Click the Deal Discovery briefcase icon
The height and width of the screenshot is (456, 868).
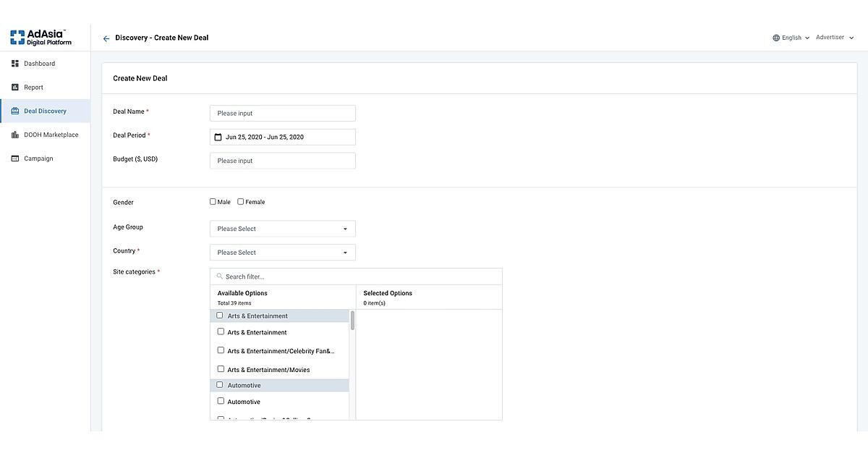pos(15,111)
